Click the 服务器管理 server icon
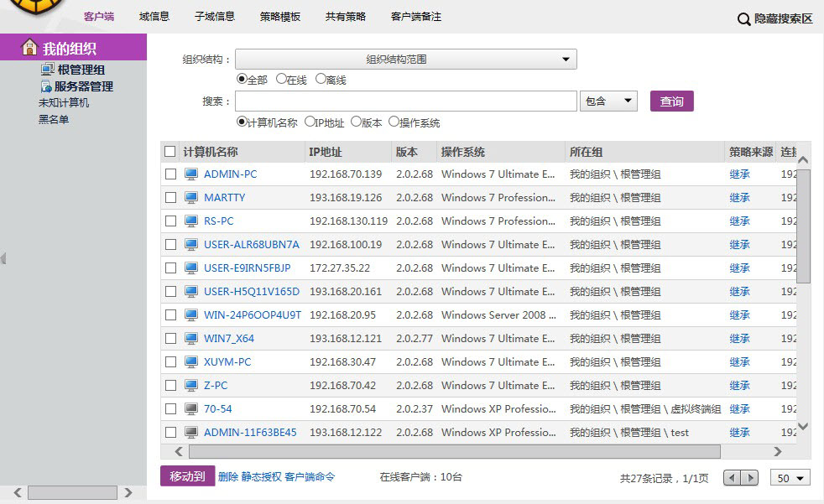 (x=48, y=86)
